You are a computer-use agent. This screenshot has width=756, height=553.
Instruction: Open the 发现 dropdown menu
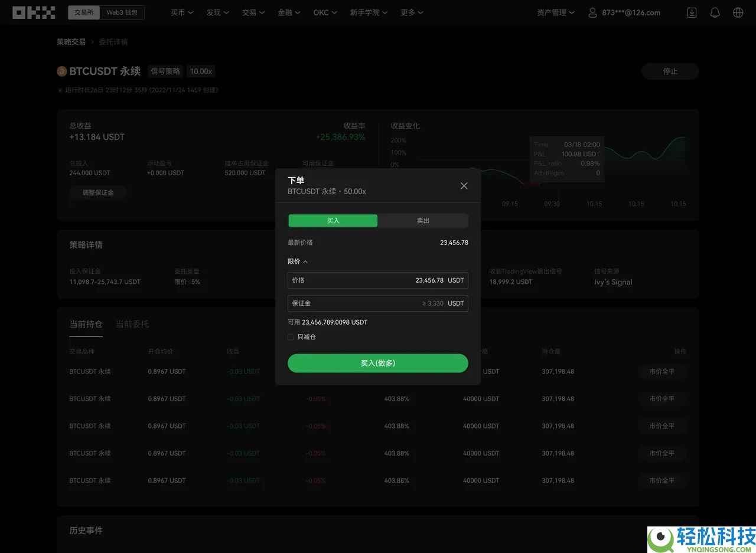(217, 12)
